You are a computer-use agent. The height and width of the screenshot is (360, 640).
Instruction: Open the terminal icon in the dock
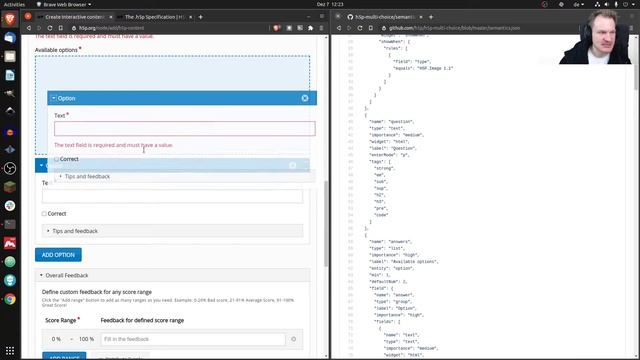(10, 224)
